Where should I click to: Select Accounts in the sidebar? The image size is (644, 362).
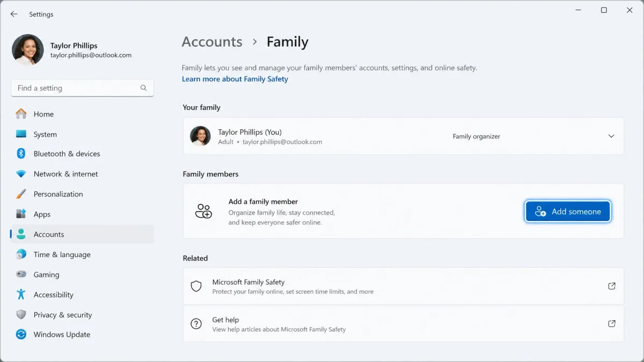click(82, 234)
